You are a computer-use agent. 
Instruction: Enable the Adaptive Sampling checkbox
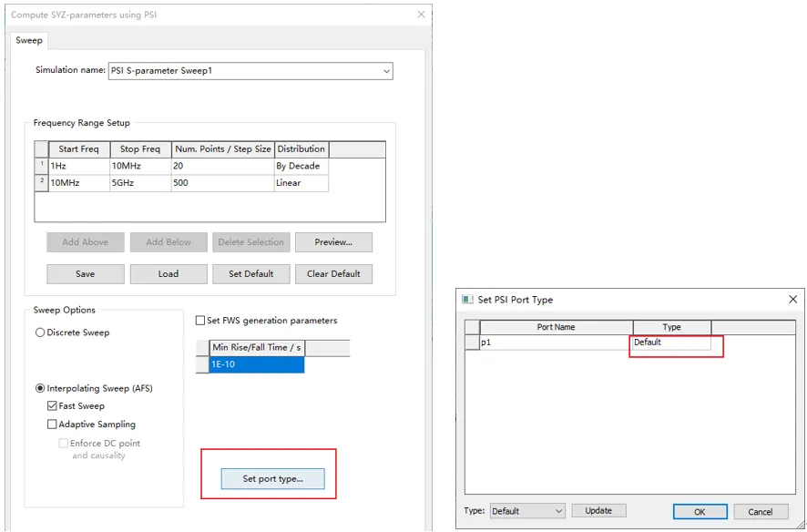coord(52,425)
